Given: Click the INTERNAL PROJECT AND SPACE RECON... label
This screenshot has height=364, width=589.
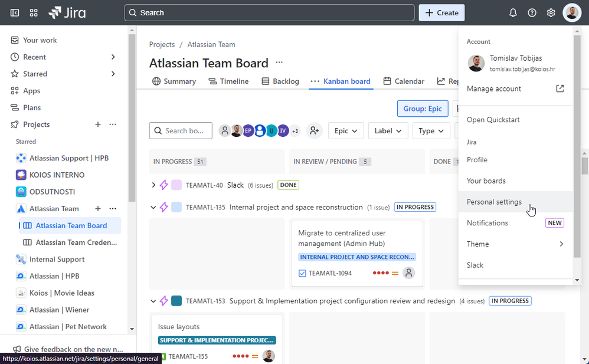Looking at the screenshot, I should click(357, 257).
